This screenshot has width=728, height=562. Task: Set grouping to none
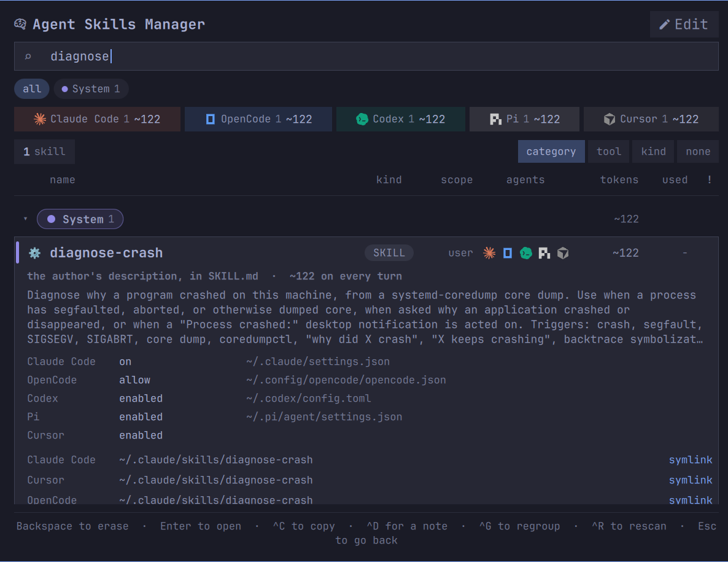[x=698, y=152]
